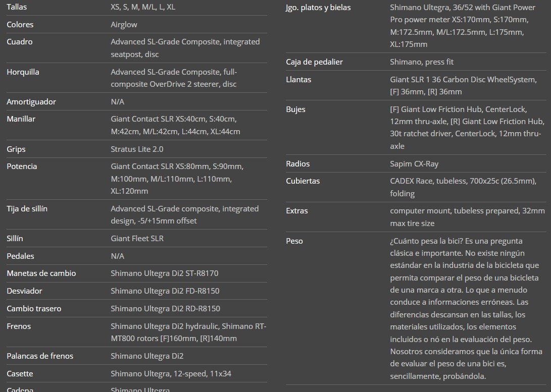Click 'Shimano Ultegra Di2 RD-R8150' text
The height and width of the screenshot is (392, 551).
tap(165, 308)
